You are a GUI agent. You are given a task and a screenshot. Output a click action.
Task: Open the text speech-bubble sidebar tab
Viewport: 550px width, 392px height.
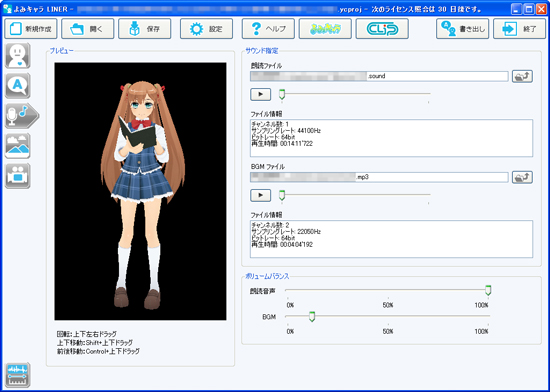click(18, 86)
